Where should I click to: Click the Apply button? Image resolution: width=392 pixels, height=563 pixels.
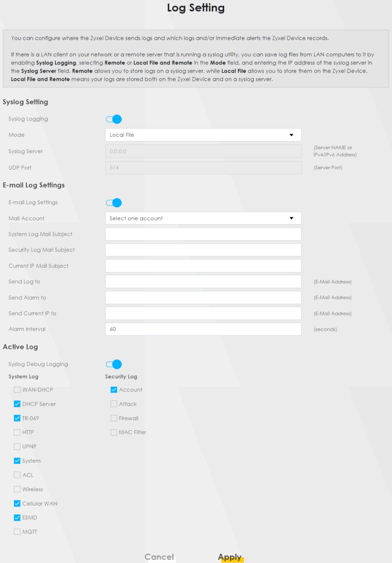point(230,557)
